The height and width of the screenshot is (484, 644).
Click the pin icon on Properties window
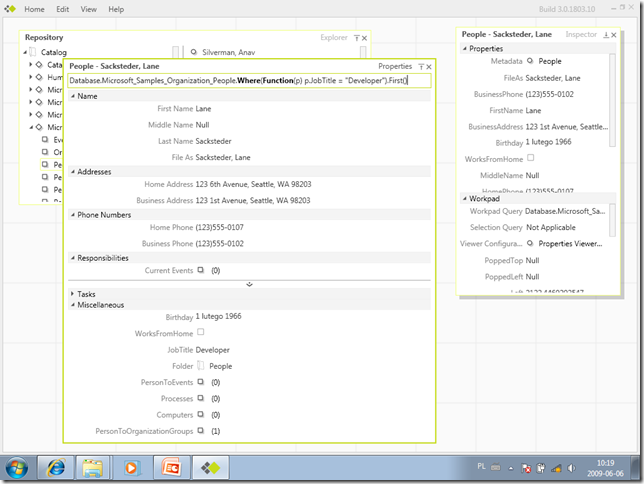(x=419, y=66)
